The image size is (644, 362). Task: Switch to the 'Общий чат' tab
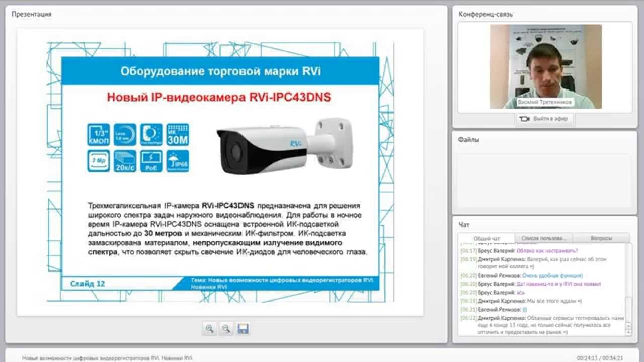coord(487,238)
